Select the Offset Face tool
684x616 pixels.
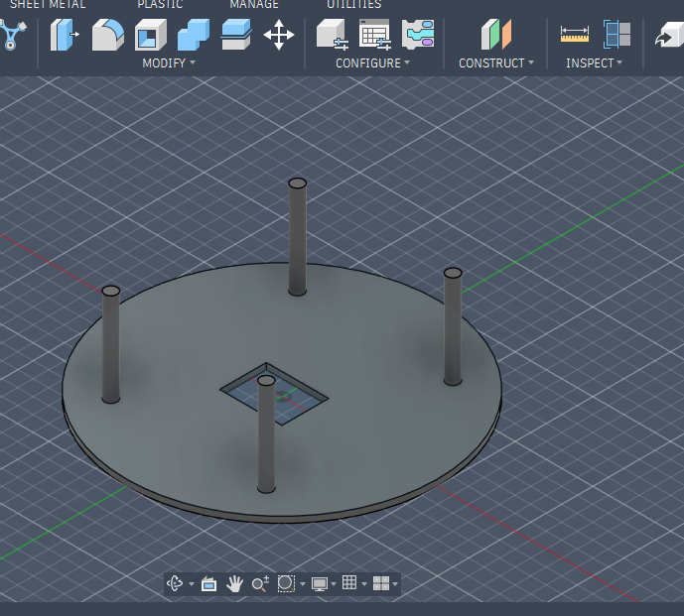click(x=236, y=35)
